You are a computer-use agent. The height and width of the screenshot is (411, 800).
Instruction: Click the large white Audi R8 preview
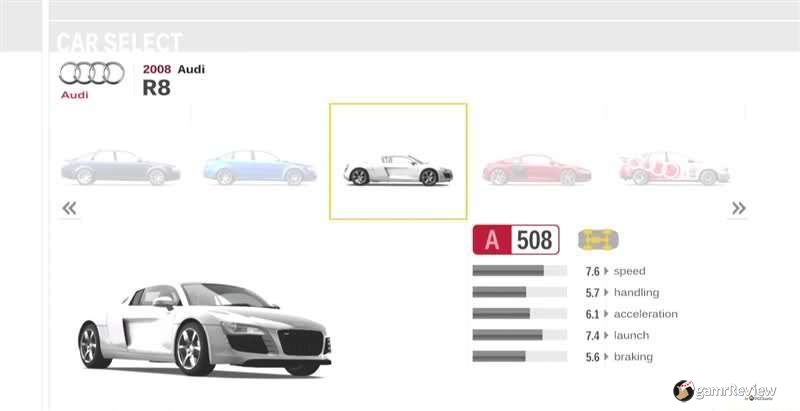pyautogui.click(x=204, y=329)
